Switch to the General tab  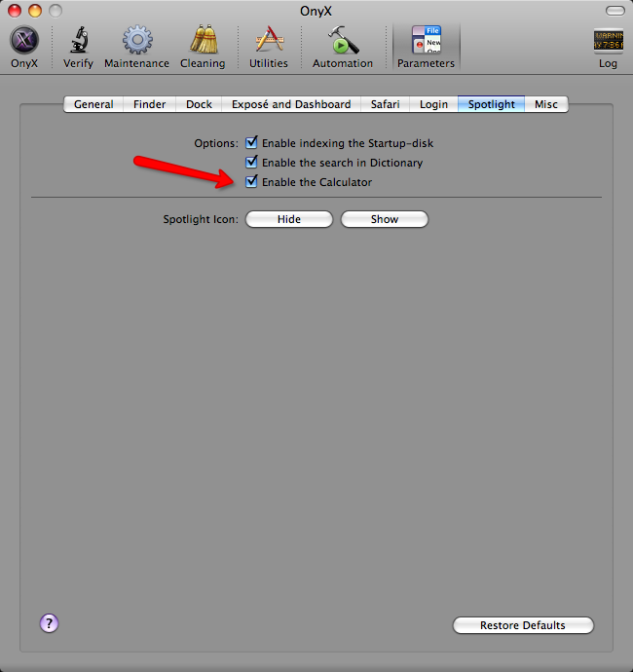pyautogui.click(x=93, y=104)
